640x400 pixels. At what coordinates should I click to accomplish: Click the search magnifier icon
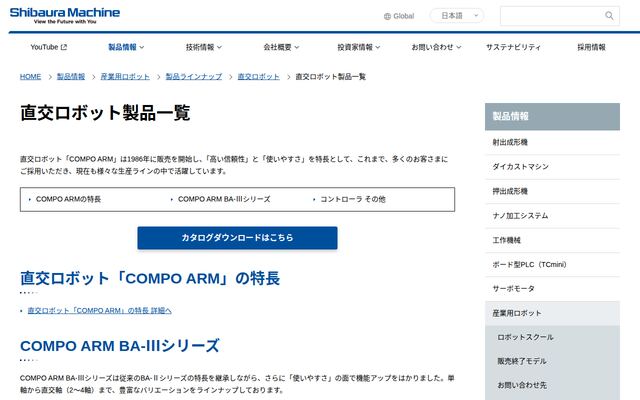pos(609,16)
